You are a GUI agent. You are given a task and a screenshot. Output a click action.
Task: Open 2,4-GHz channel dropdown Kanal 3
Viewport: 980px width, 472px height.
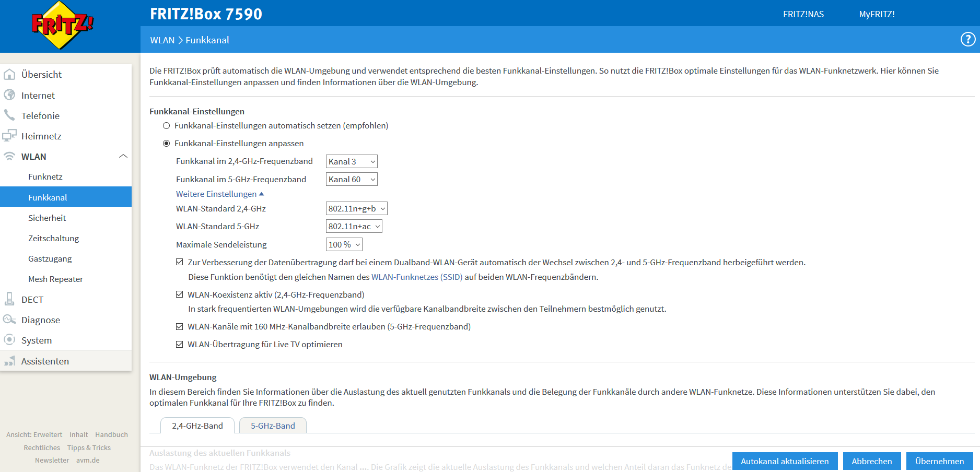(352, 162)
